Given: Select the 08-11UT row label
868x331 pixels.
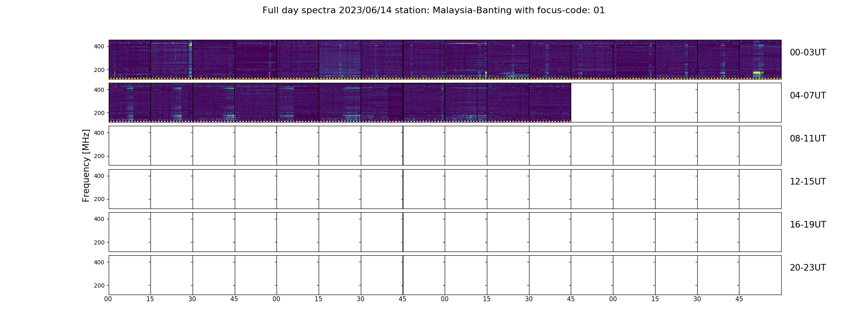Looking at the screenshot, I should coord(808,139).
